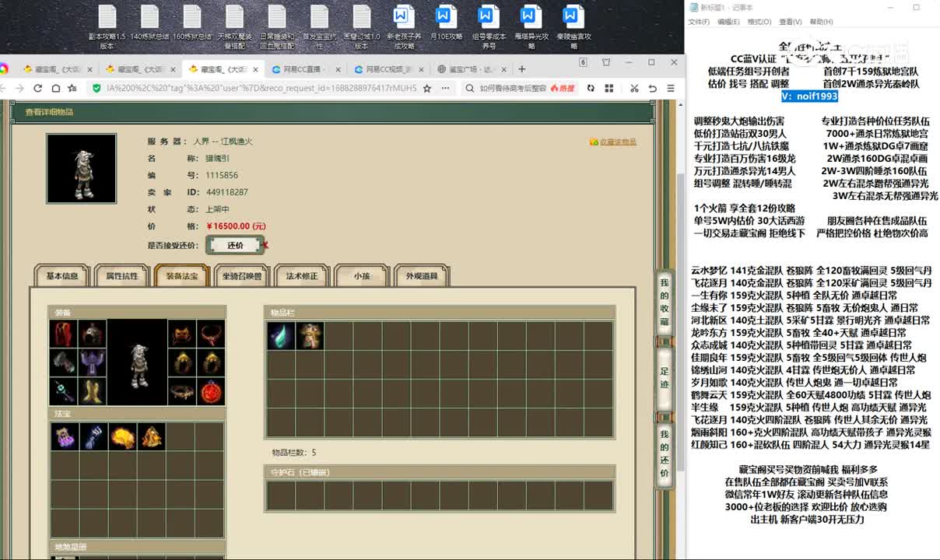Click the golden figure inventory item

tap(309, 335)
